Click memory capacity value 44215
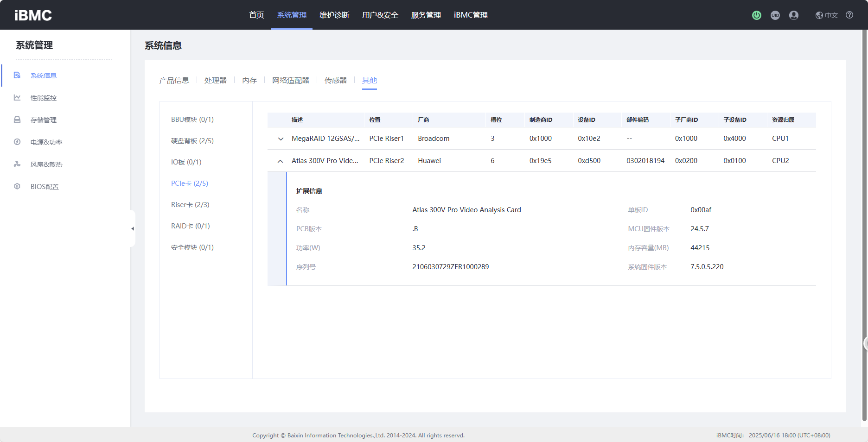 click(700, 248)
